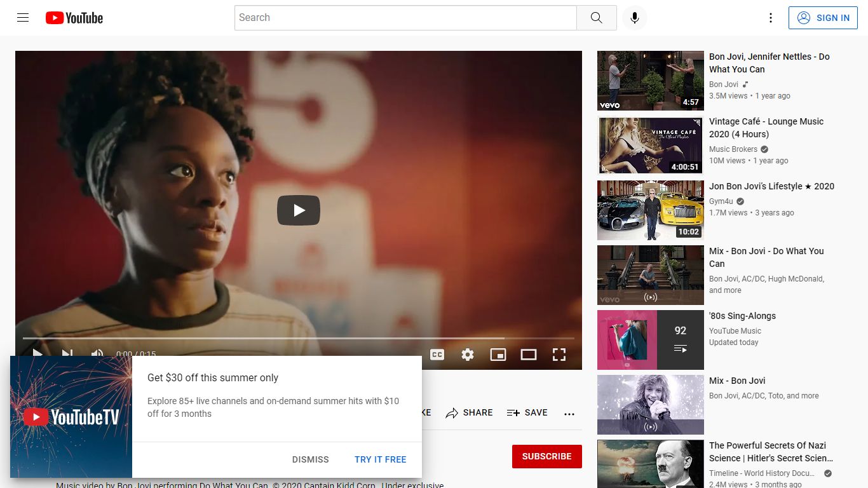This screenshot has width=868, height=488.
Task: Save the video to a playlist
Action: pyautogui.click(x=527, y=413)
